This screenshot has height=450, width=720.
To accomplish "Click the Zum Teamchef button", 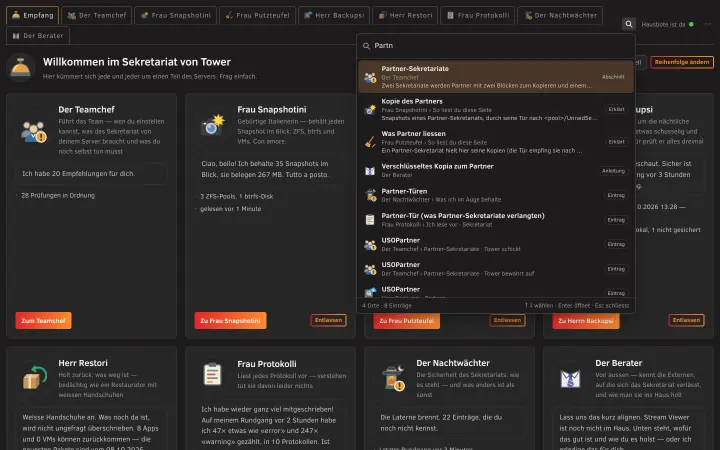I will (43, 321).
